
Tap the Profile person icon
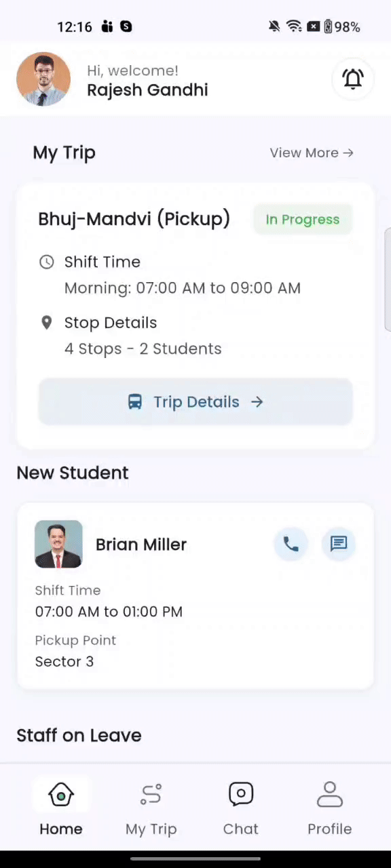(x=330, y=793)
